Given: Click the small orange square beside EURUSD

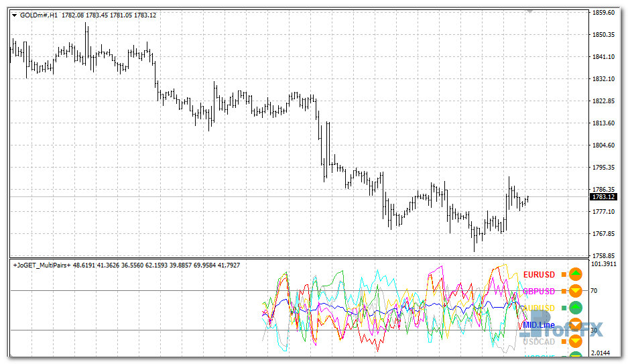Looking at the screenshot, I should coord(564,274).
